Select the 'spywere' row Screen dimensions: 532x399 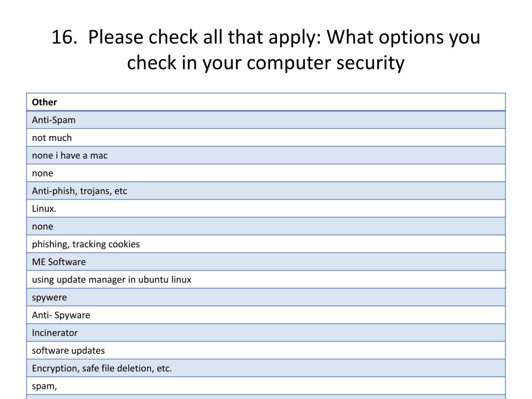coord(266,297)
